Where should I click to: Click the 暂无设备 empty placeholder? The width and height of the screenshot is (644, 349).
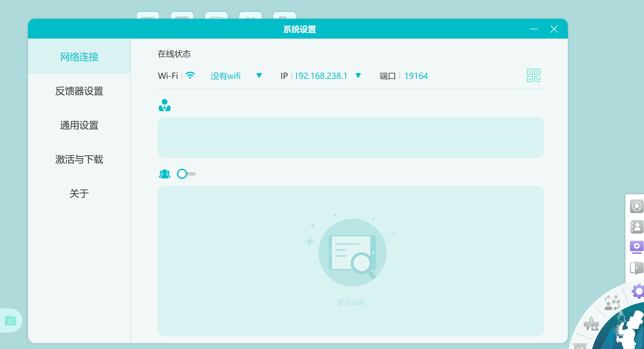click(351, 302)
